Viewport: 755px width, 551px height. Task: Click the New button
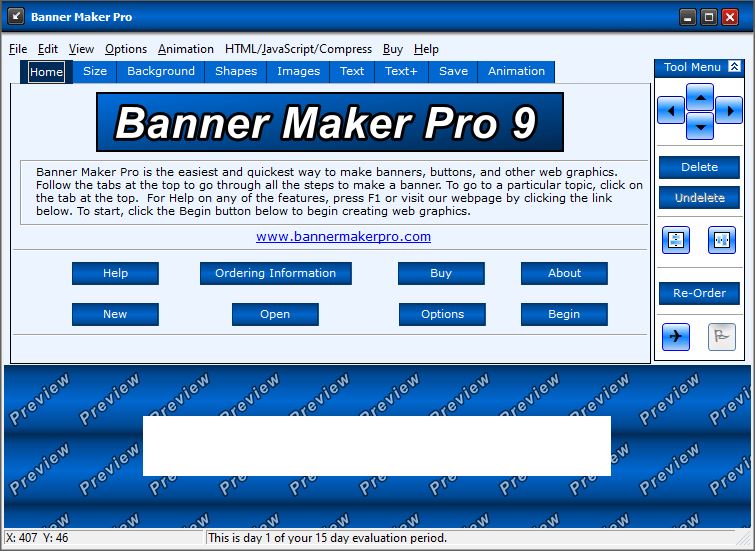point(115,314)
